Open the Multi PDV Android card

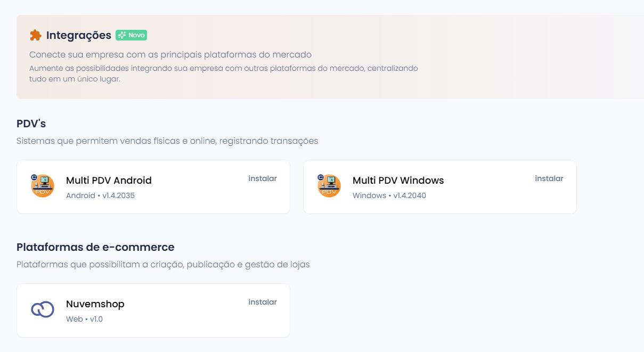[153, 186]
